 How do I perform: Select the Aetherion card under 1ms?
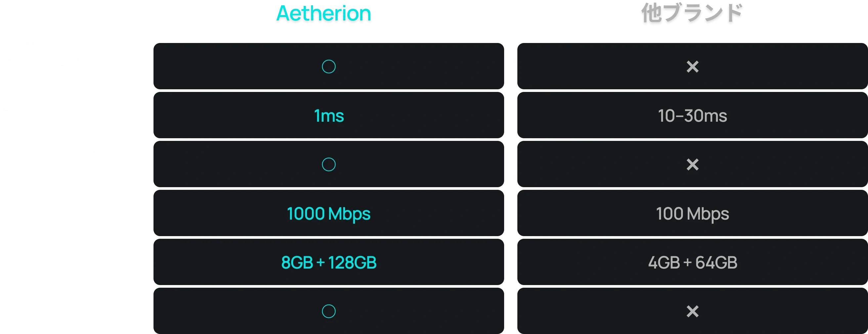[x=328, y=164]
